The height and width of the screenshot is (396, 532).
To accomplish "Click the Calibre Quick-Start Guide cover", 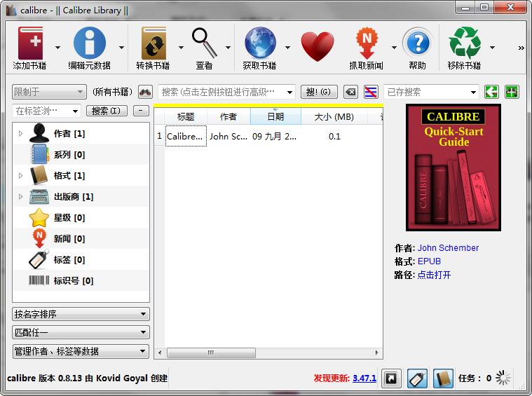I will [453, 168].
